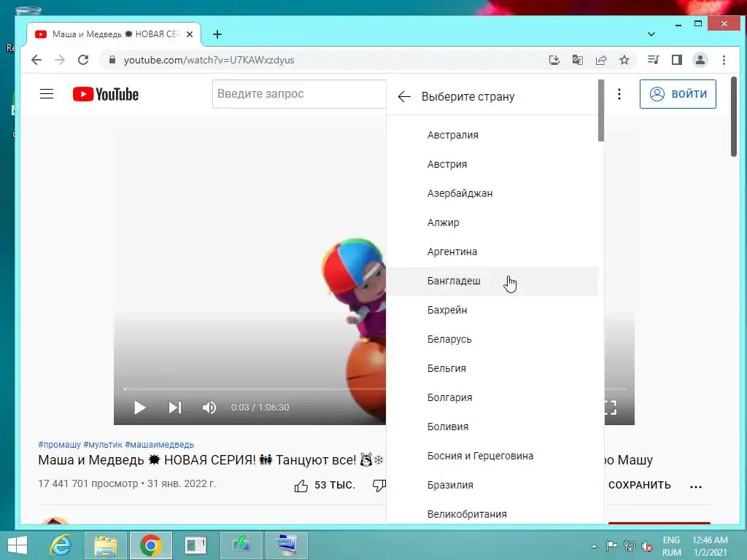Choose Алжир from the list
Screen dimensions: 747x560
point(492,222)
